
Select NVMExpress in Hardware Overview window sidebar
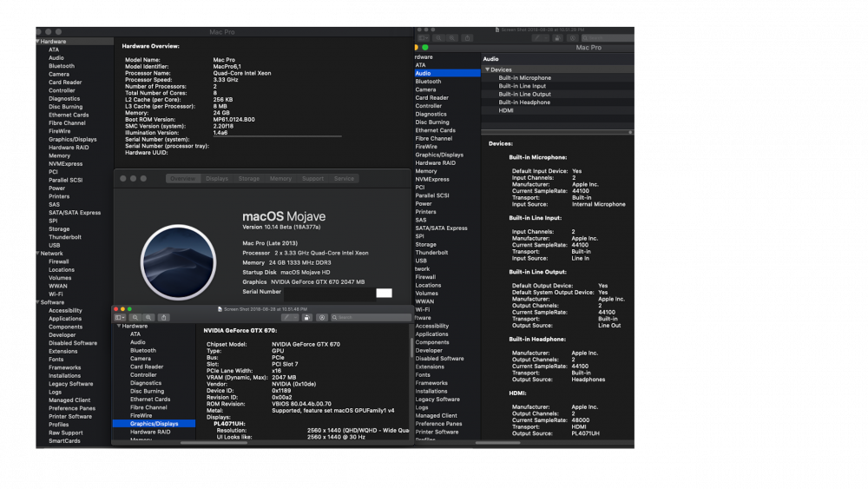(x=65, y=164)
